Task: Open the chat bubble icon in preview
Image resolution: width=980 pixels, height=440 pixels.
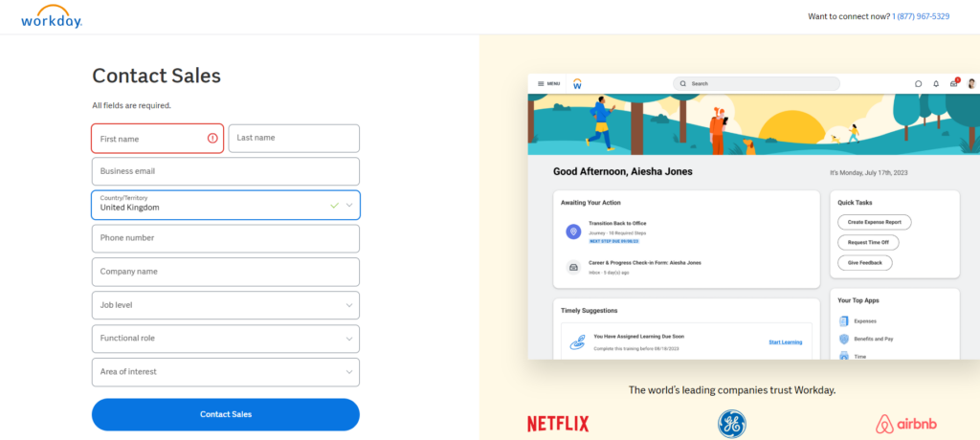Action: tap(918, 84)
